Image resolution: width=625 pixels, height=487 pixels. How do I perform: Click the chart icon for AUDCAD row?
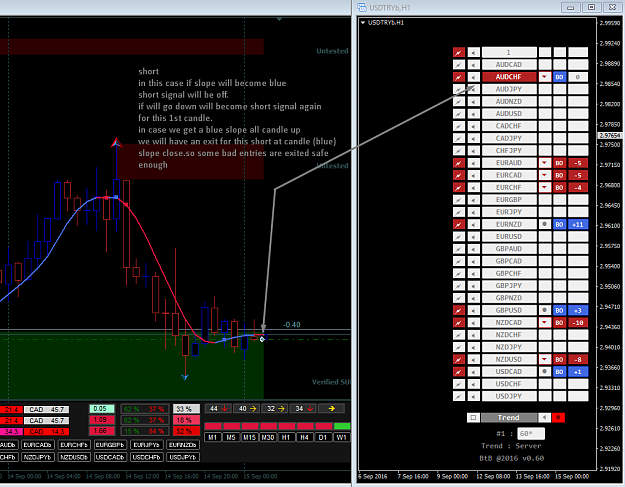[x=459, y=65]
